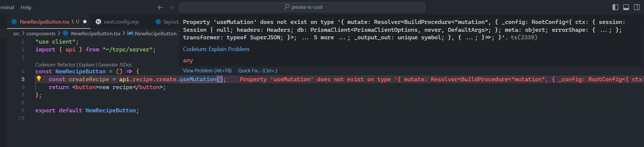This screenshot has width=644, height=147.
Task: Open the Help menu
Action: 26,7
